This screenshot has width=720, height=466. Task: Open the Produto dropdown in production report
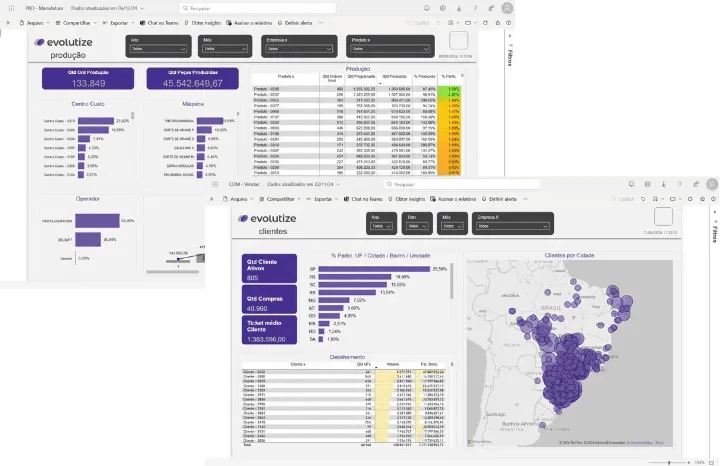390,48
